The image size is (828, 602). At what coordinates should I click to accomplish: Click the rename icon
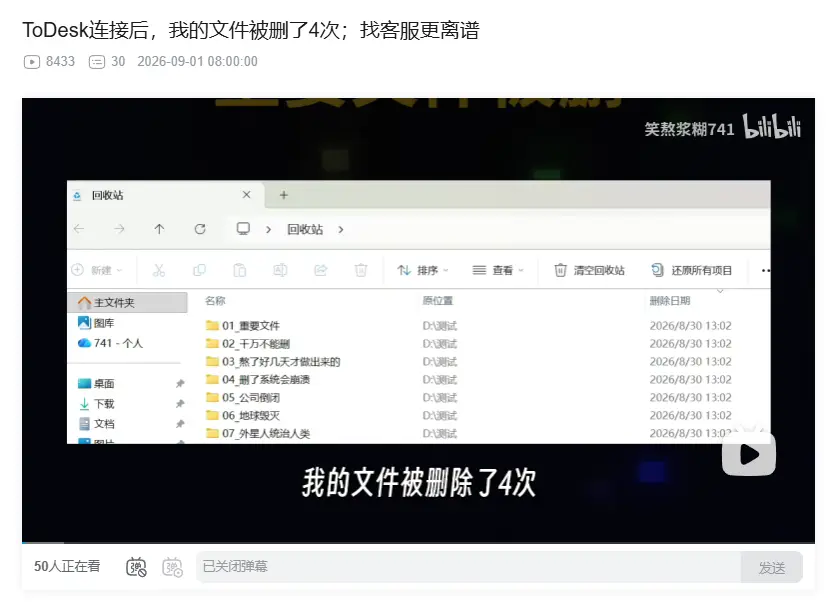point(280,270)
